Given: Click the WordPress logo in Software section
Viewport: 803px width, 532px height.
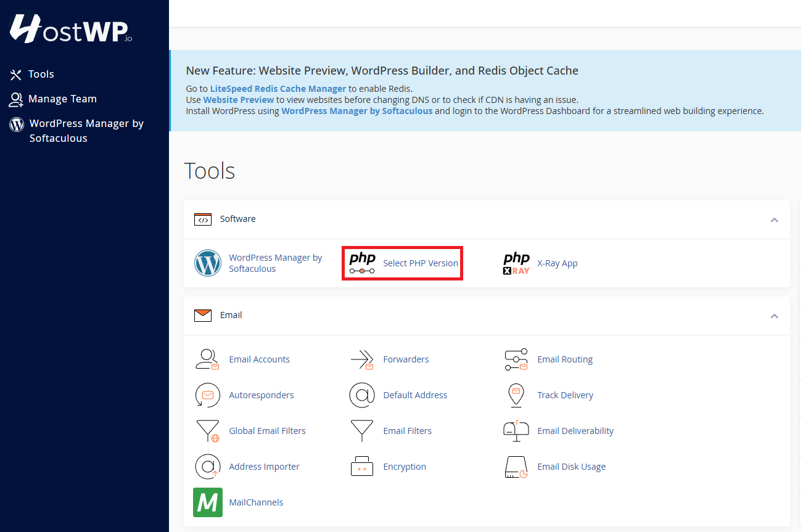Looking at the screenshot, I should [x=208, y=263].
